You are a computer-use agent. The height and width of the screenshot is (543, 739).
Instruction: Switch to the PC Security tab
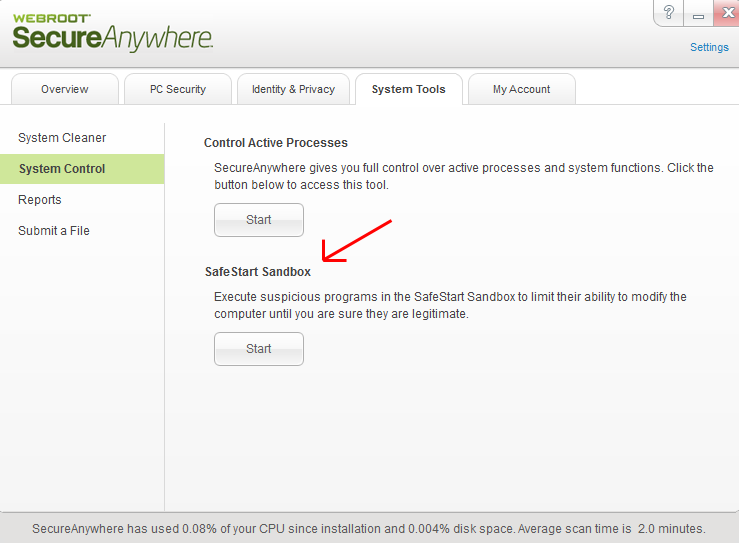pyautogui.click(x=178, y=89)
